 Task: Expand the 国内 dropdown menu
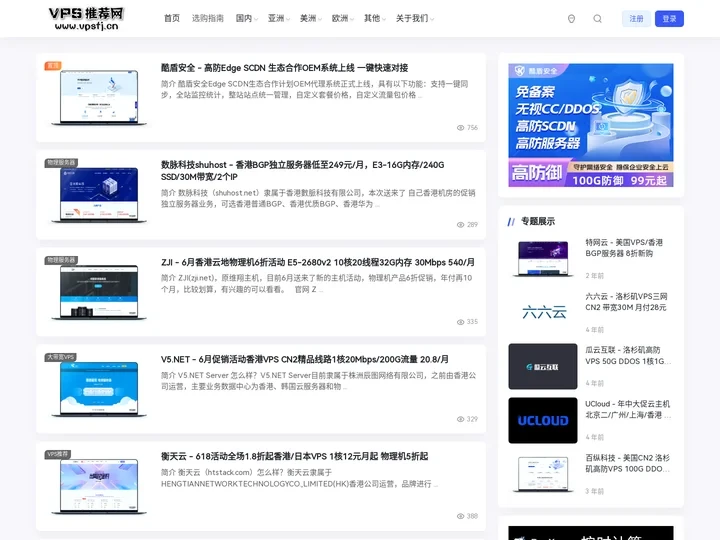(247, 18)
